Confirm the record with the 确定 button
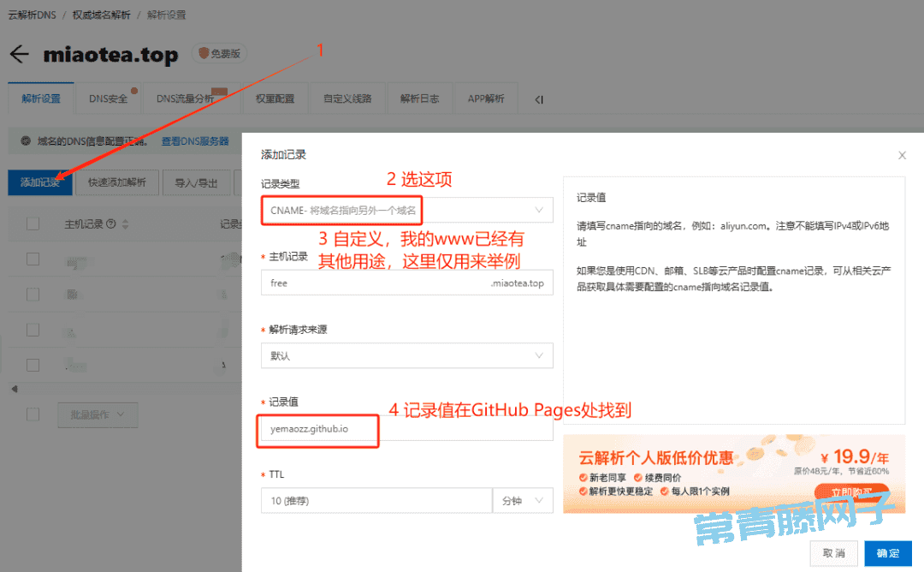Screen dimensions: 924x572 888,553
